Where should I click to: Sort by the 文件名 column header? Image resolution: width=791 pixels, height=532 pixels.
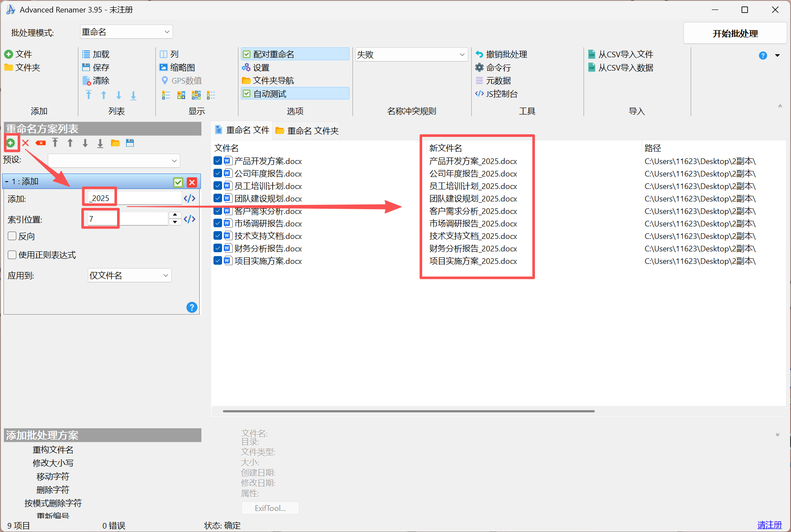[x=226, y=148]
